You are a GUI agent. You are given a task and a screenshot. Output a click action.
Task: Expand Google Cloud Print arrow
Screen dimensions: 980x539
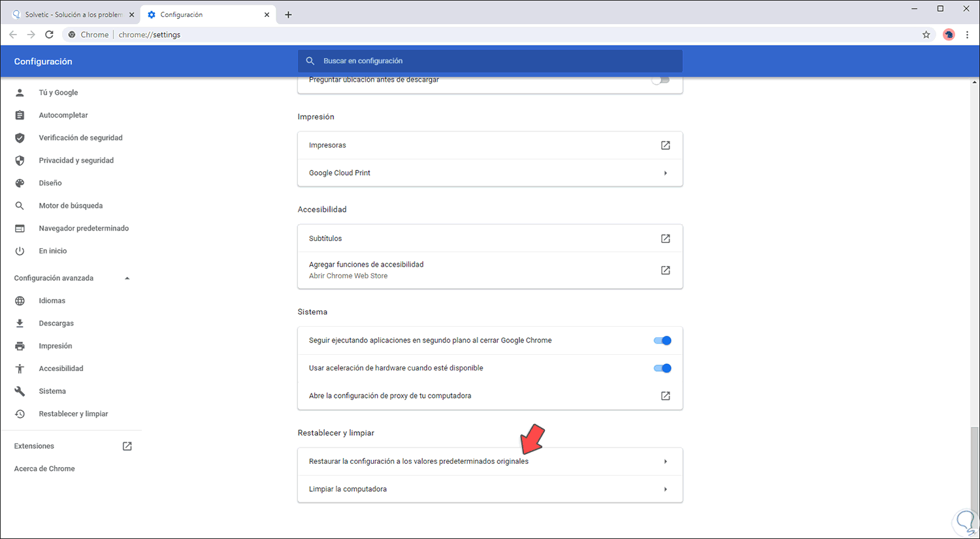click(x=666, y=173)
